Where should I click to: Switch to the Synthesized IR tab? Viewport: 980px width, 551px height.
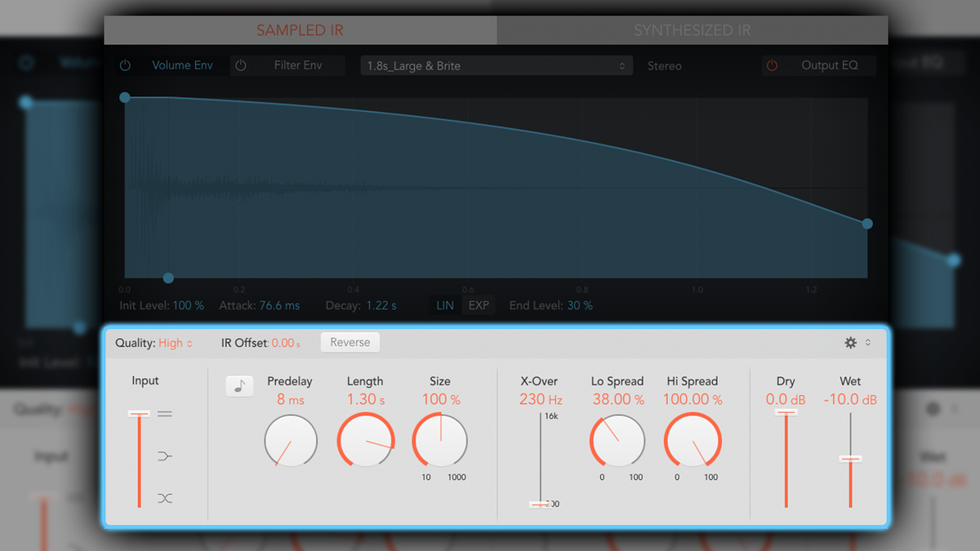pyautogui.click(x=692, y=29)
